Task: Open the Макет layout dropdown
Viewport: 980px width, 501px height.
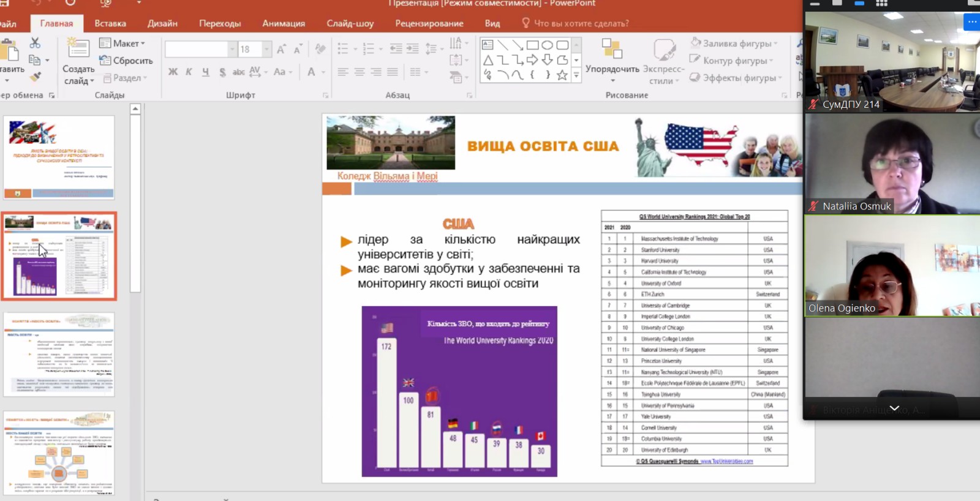Action: [123, 43]
